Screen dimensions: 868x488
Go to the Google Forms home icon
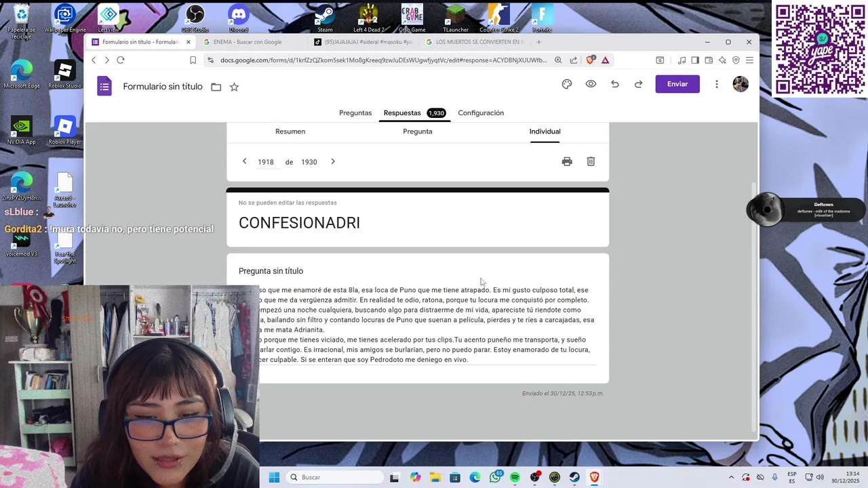coord(104,86)
